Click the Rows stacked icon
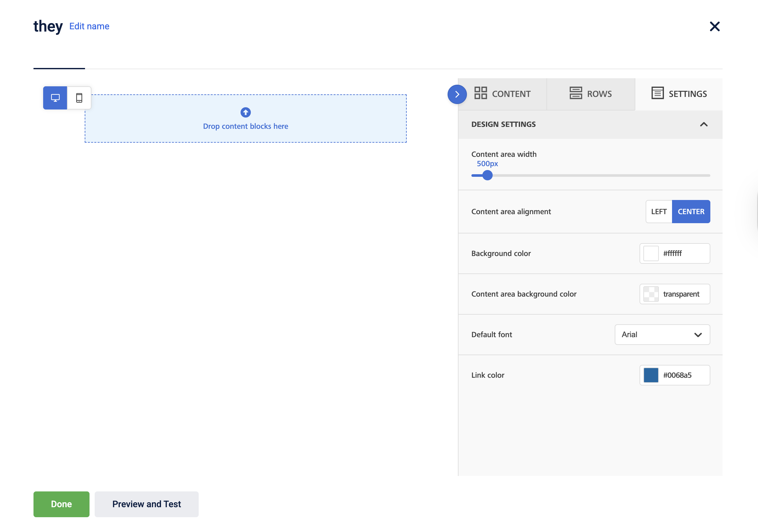The image size is (758, 532). pos(575,93)
